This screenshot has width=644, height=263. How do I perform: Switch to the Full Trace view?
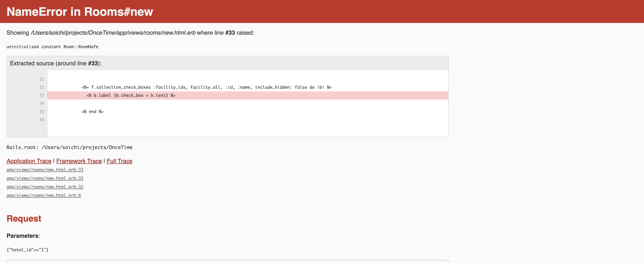[119, 161]
